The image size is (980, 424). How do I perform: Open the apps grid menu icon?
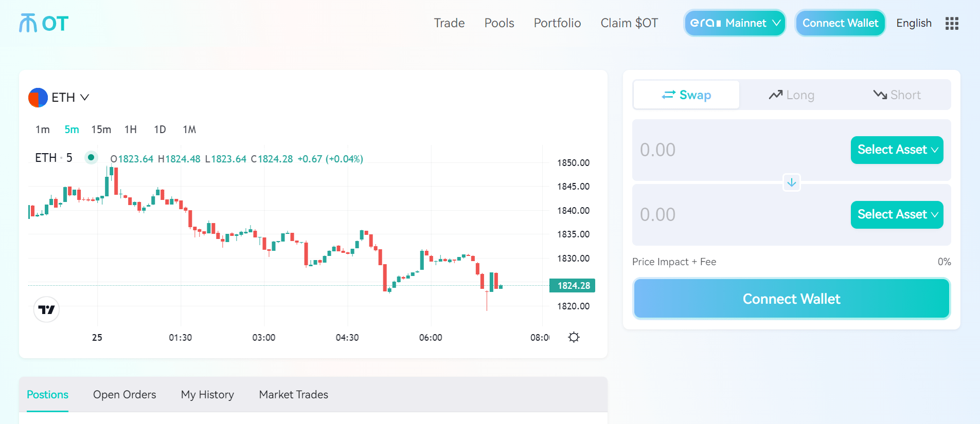pyautogui.click(x=952, y=23)
